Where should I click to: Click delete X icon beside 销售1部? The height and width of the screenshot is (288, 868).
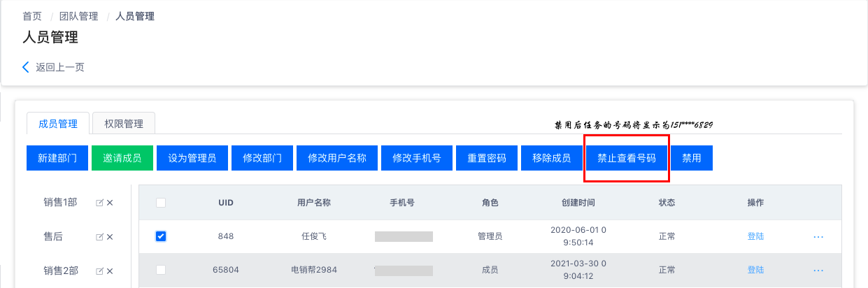[110, 203]
